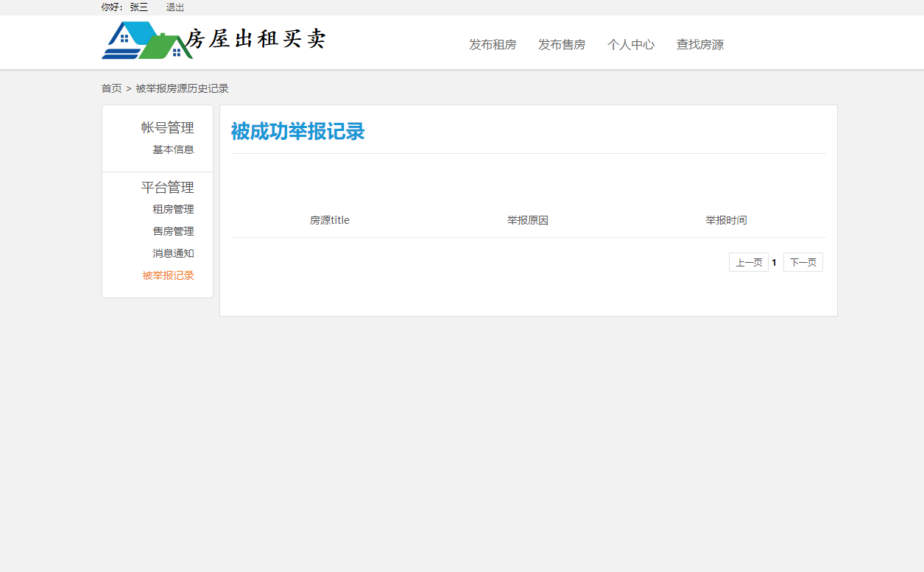
Task: Select page number 1 in pagination
Action: click(774, 261)
